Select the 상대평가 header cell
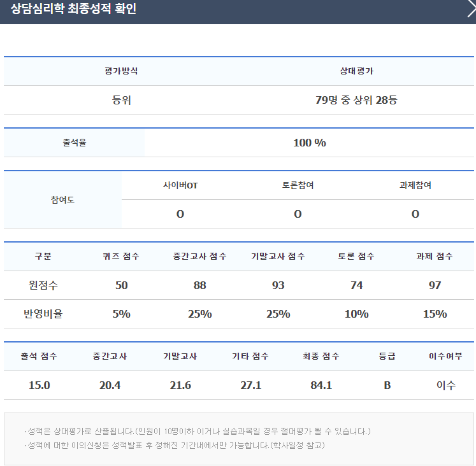This screenshot has width=476, height=466. click(356, 71)
